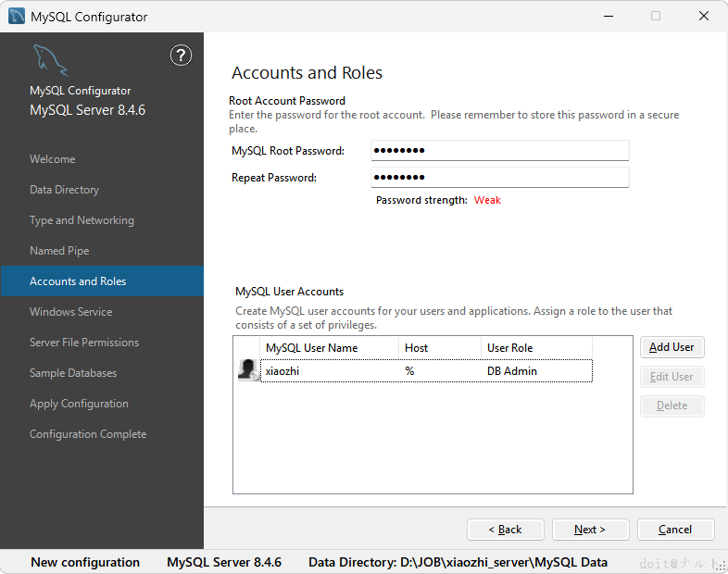Viewport: 728px width, 574px height.
Task: Click the Back button
Action: (x=505, y=530)
